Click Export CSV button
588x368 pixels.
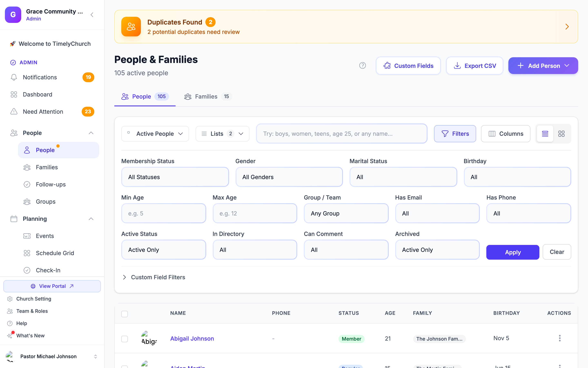tap(474, 66)
